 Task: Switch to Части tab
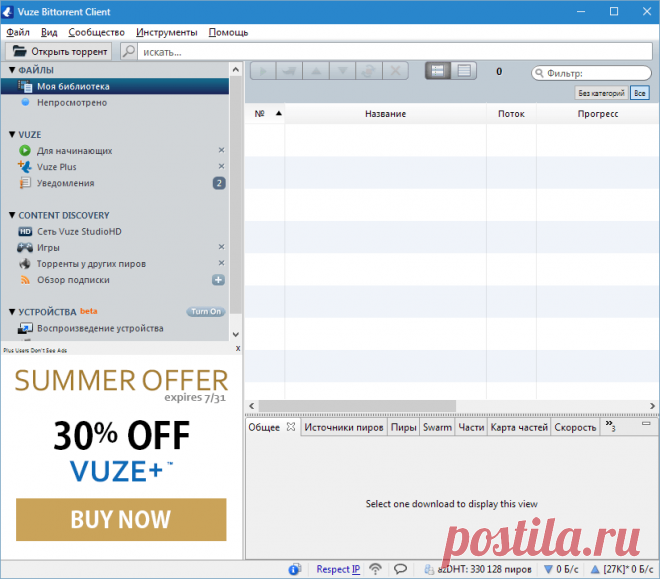click(x=471, y=427)
